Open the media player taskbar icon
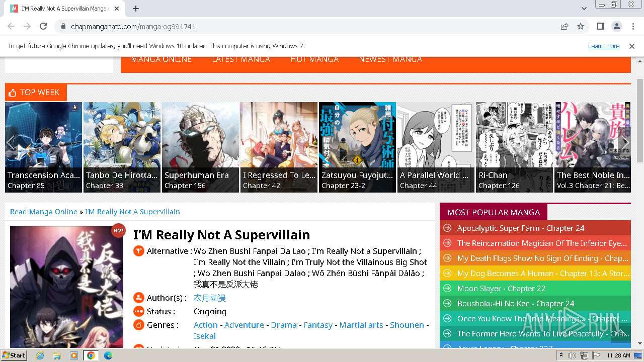The image size is (644, 362). click(74, 355)
